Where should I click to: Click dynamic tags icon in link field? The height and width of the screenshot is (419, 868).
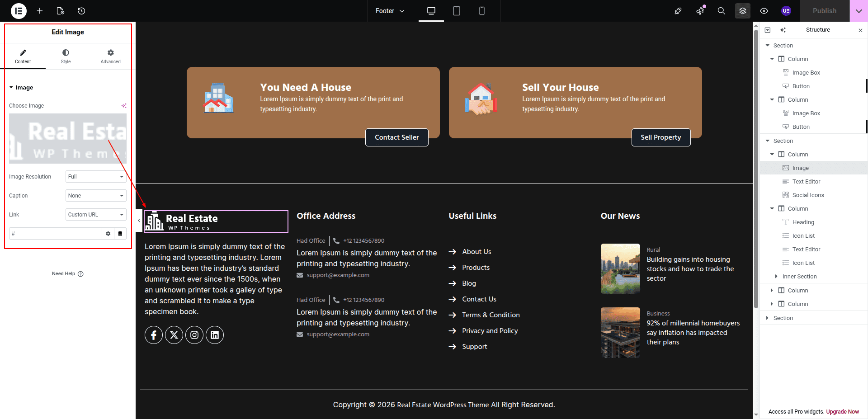[120, 234]
